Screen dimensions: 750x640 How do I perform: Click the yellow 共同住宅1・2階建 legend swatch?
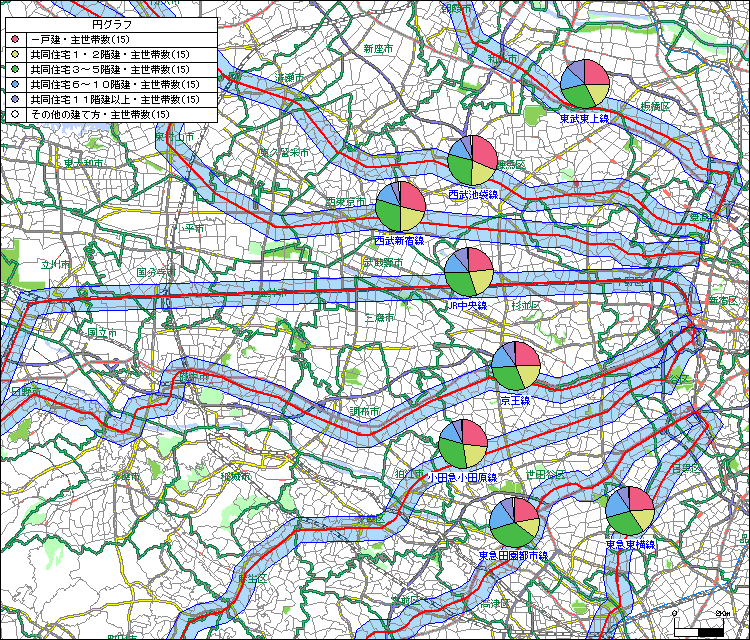(14, 54)
